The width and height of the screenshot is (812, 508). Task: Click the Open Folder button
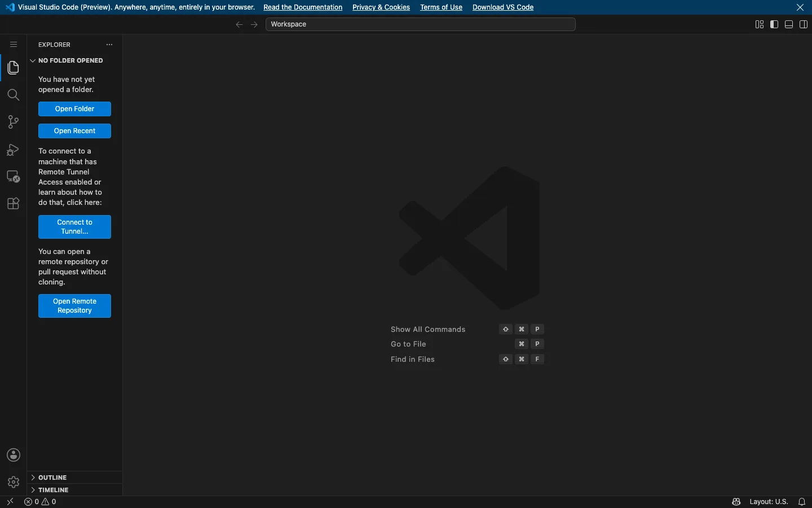coord(75,109)
